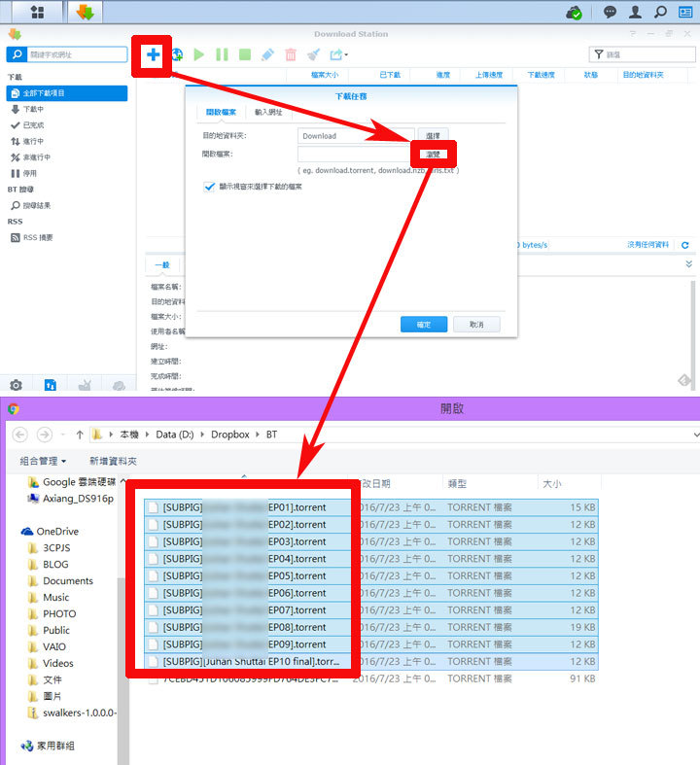Select the EP01 torrent file
The image size is (700, 765).
[371, 507]
